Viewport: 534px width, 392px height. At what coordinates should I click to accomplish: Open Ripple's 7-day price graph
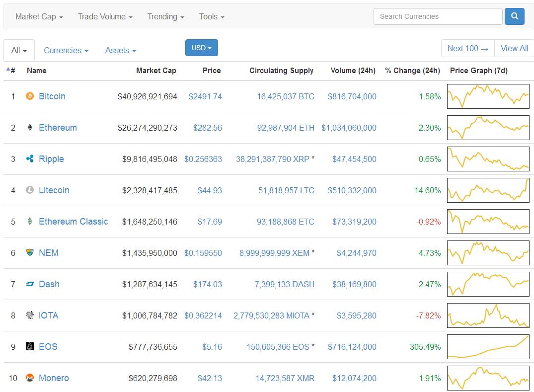click(488, 159)
